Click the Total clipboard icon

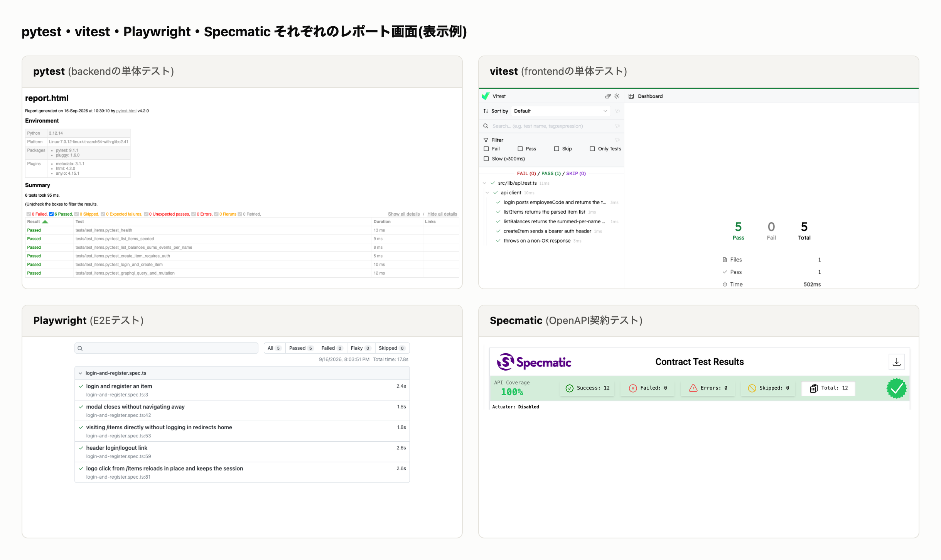(814, 388)
